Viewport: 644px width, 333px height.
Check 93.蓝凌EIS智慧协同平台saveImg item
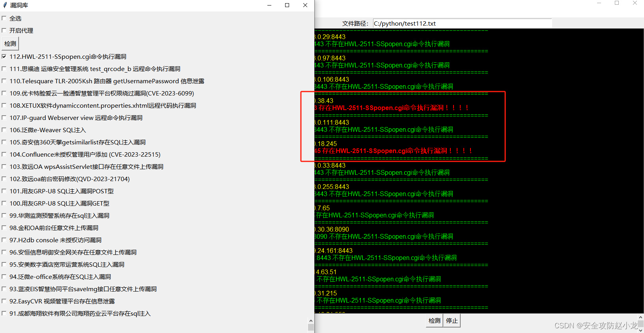pos(4,289)
